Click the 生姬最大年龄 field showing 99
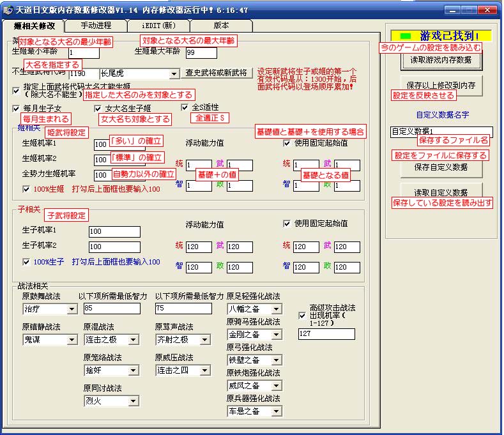Viewport: 504px width, 435px height. [x=201, y=53]
